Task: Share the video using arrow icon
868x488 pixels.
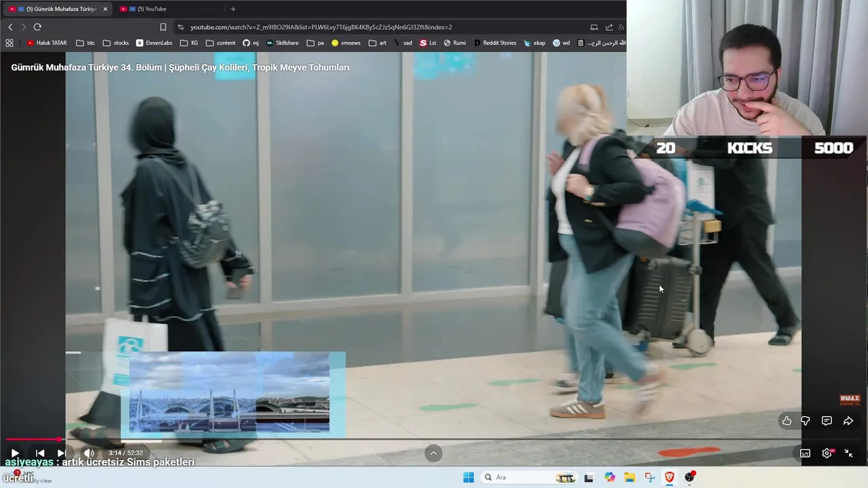Action: pos(848,421)
